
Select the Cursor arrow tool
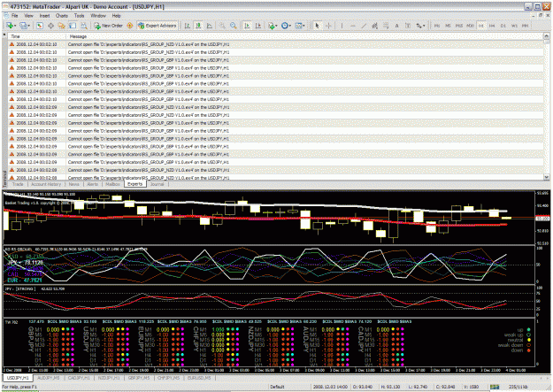click(317, 26)
